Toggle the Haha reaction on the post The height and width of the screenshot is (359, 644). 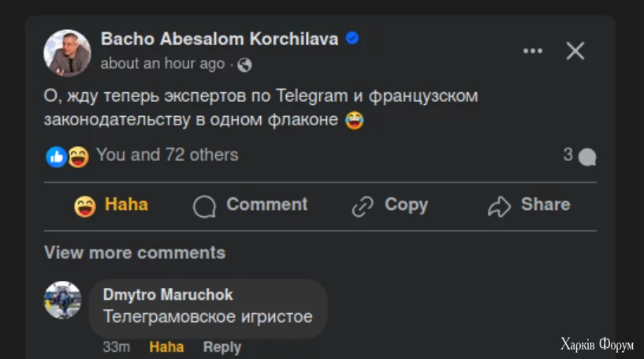(x=111, y=205)
